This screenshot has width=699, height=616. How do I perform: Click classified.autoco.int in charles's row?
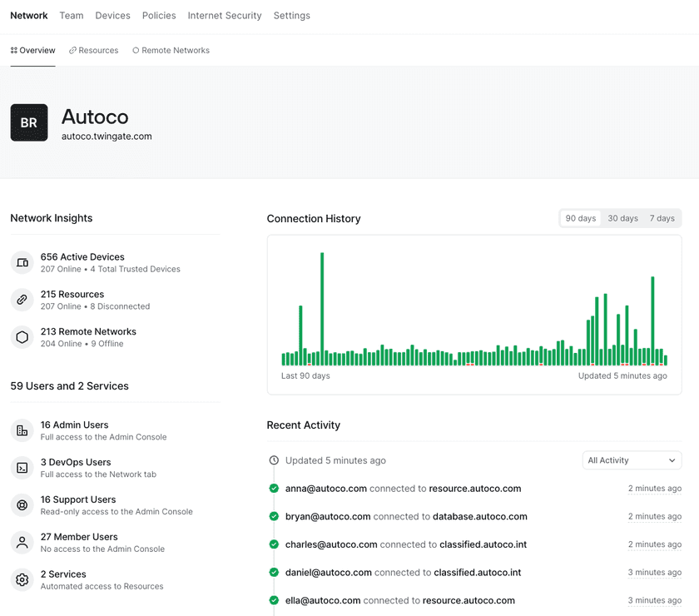[x=483, y=544]
